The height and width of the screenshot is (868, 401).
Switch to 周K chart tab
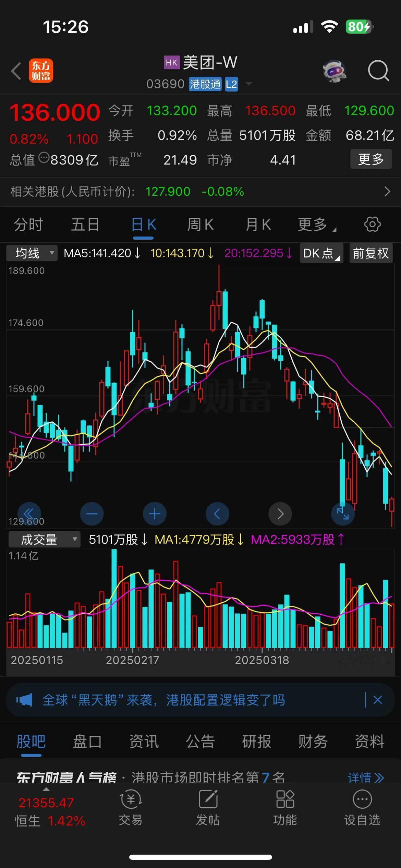point(200,225)
